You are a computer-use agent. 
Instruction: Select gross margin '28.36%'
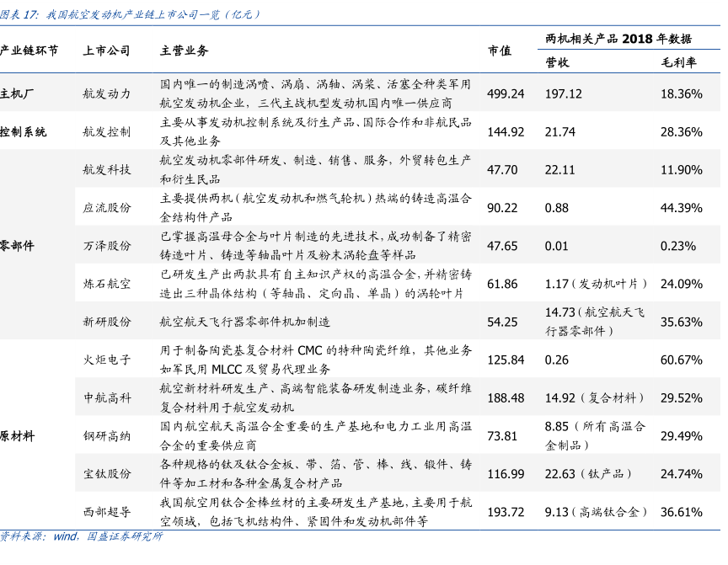(682, 132)
